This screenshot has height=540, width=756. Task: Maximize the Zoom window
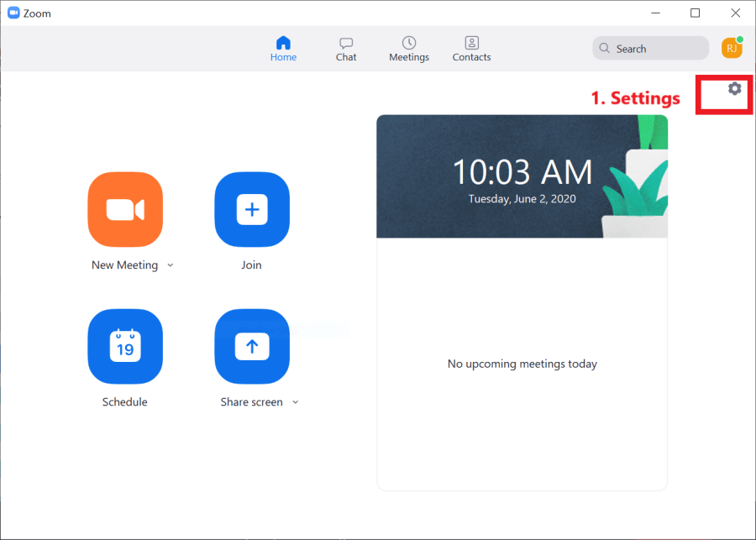pos(696,13)
